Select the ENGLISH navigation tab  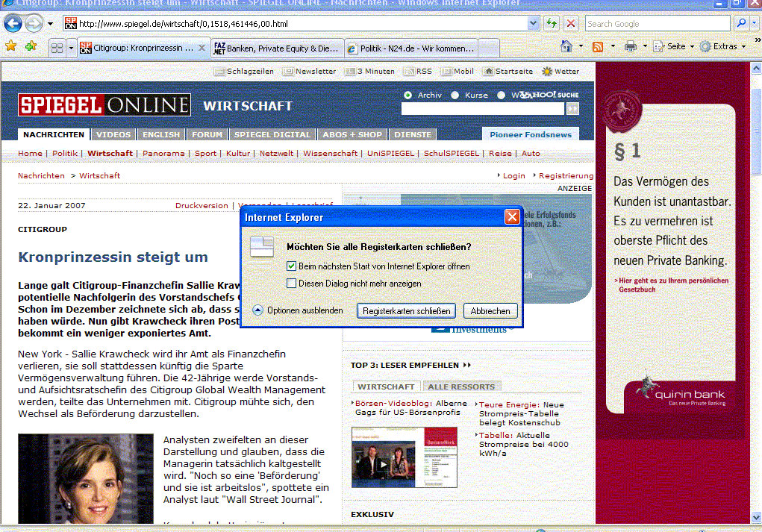(x=161, y=134)
